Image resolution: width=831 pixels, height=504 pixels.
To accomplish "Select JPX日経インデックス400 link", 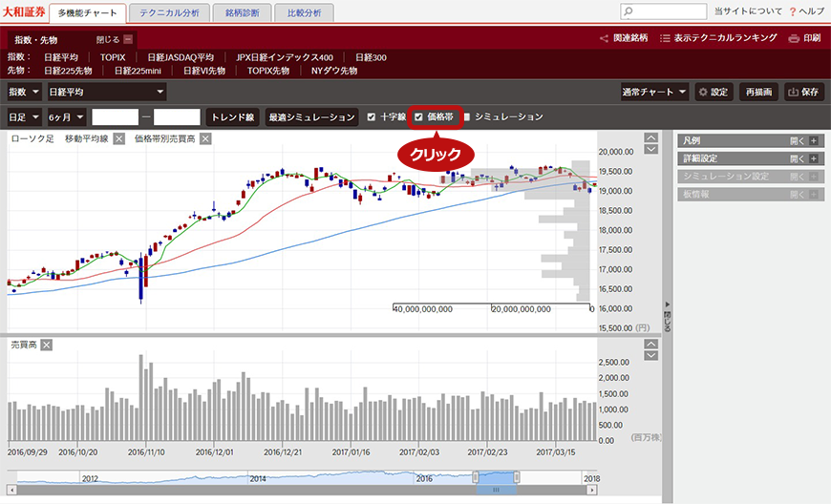I will pyautogui.click(x=285, y=57).
